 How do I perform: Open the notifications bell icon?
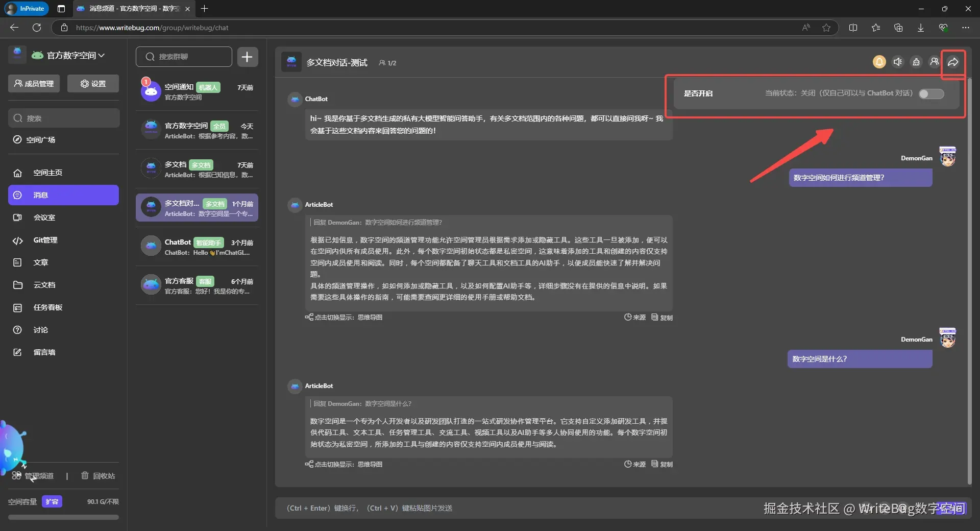(879, 62)
